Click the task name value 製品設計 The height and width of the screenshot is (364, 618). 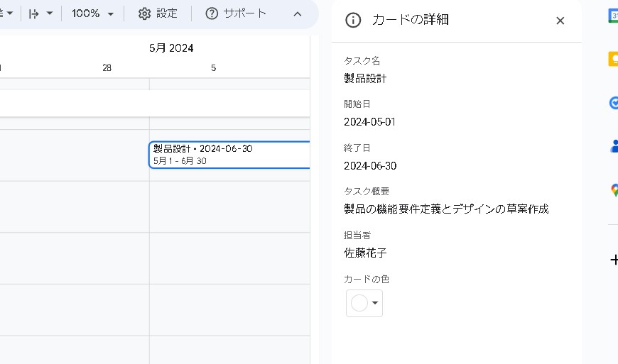click(x=365, y=78)
